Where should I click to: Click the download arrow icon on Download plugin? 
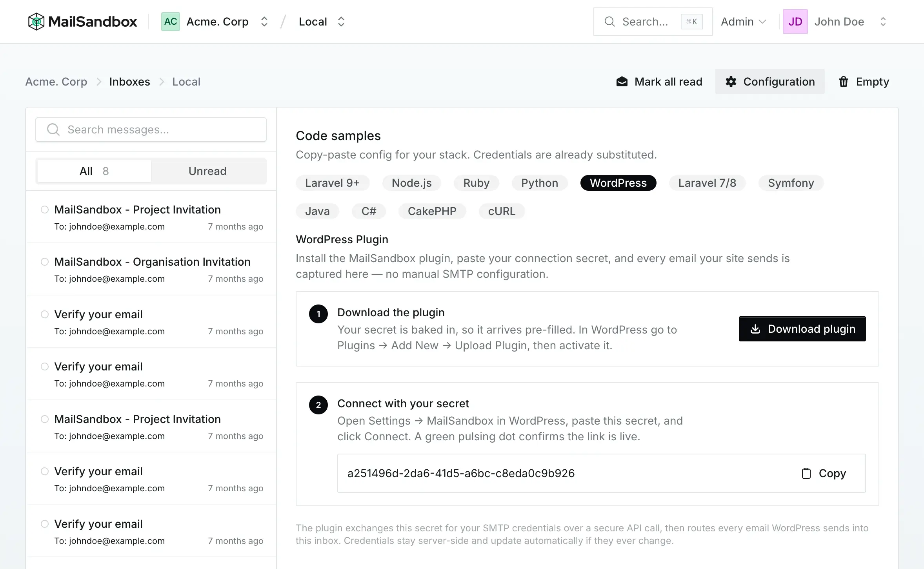(x=755, y=329)
